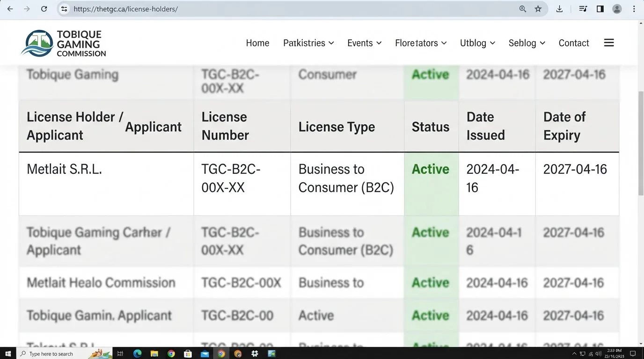Open the volume icon in the system tray
The width and height of the screenshot is (644, 359).
pos(599,354)
